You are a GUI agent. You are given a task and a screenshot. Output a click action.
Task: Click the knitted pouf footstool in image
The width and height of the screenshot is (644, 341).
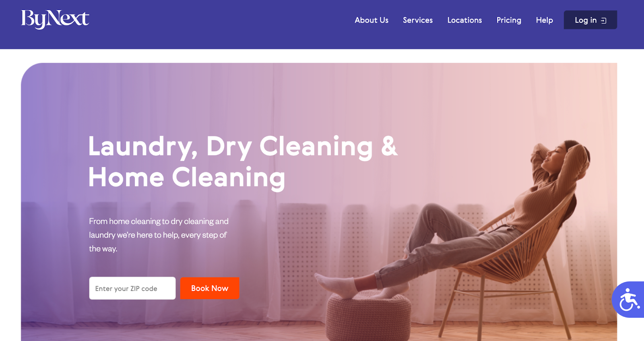(x=368, y=316)
